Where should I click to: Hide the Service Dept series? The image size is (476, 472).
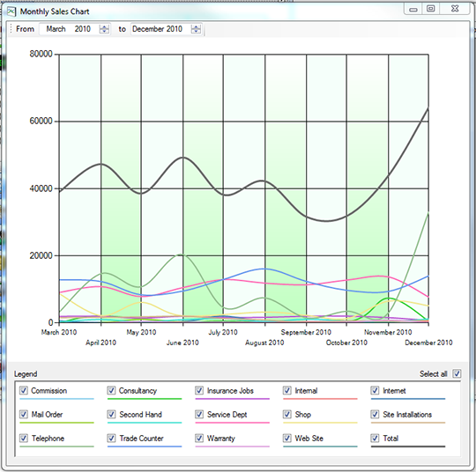(x=199, y=414)
